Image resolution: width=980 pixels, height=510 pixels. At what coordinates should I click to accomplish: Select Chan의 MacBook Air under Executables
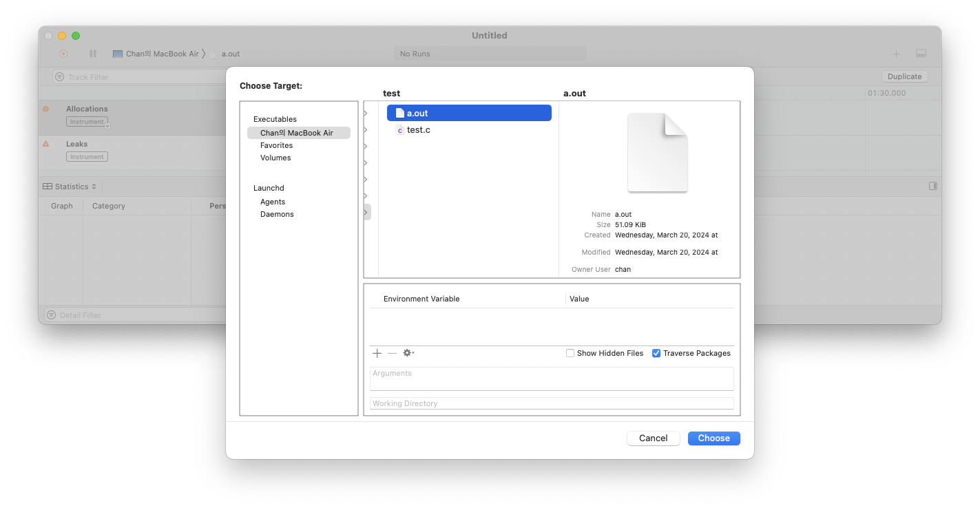pos(299,133)
